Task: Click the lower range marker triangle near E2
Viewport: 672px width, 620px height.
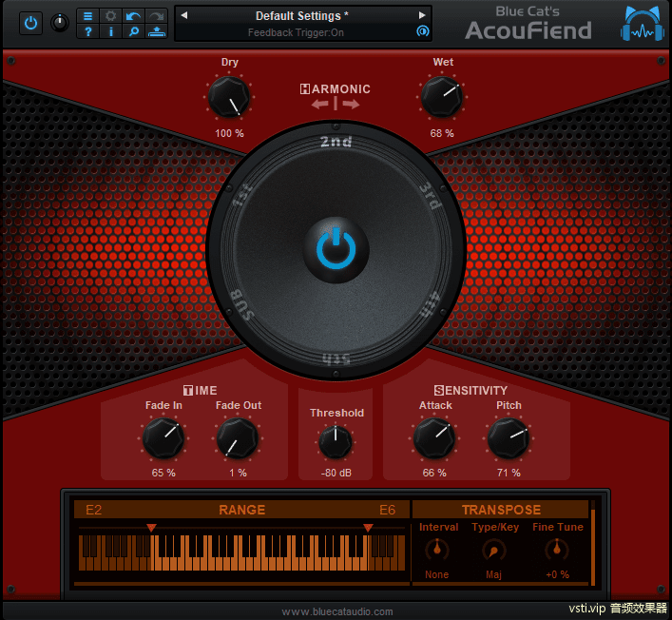Action: click(151, 528)
